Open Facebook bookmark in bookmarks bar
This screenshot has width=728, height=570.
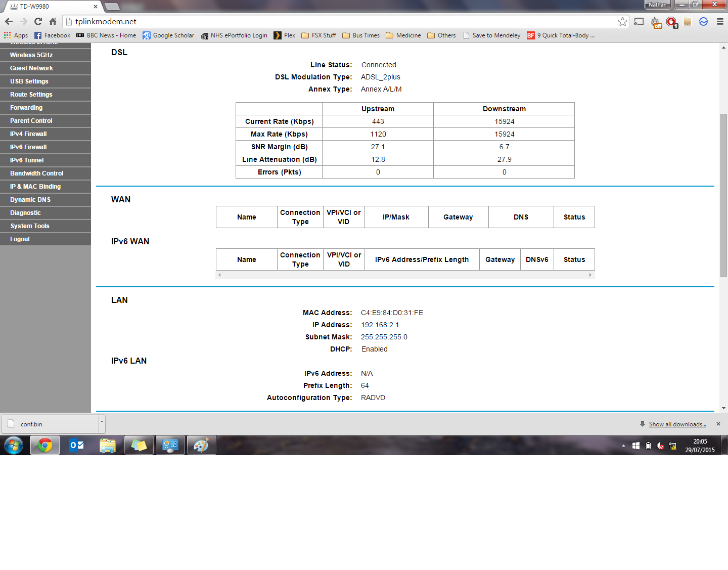pyautogui.click(x=52, y=35)
